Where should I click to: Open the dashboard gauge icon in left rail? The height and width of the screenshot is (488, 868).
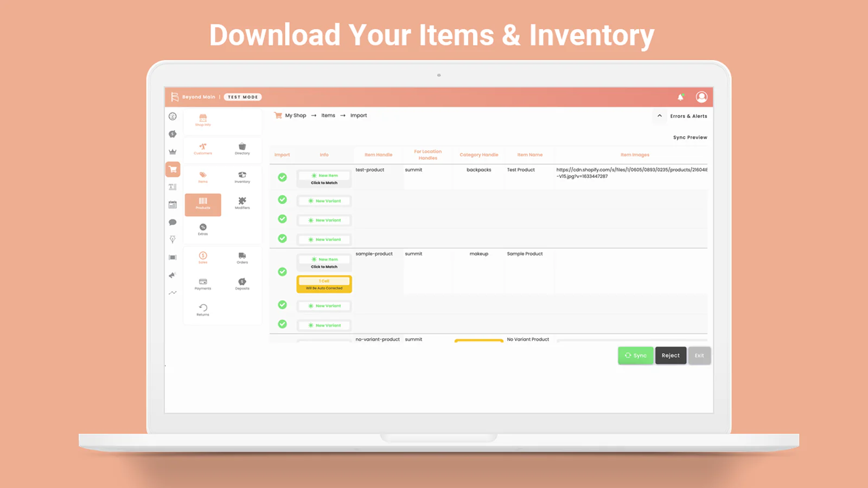click(x=173, y=116)
